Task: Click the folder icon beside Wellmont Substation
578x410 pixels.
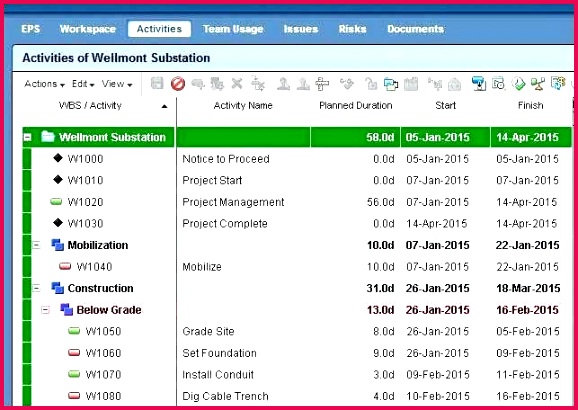Action: click(x=48, y=136)
